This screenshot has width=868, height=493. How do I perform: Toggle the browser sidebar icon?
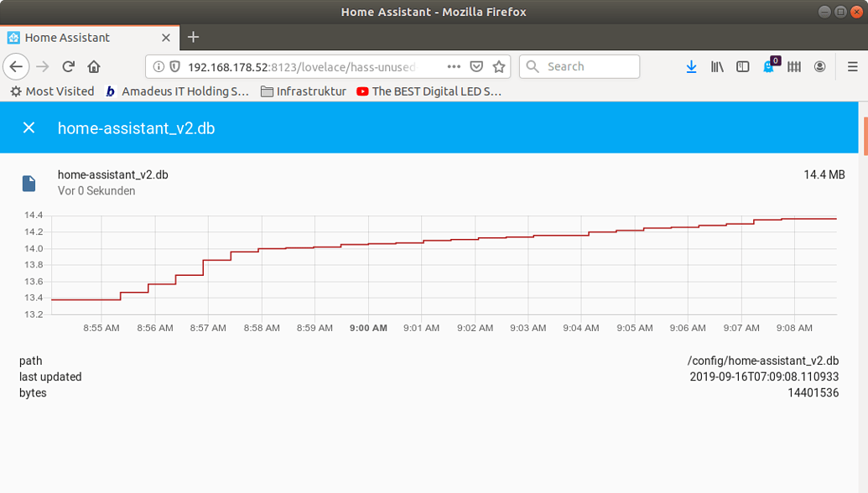point(742,66)
